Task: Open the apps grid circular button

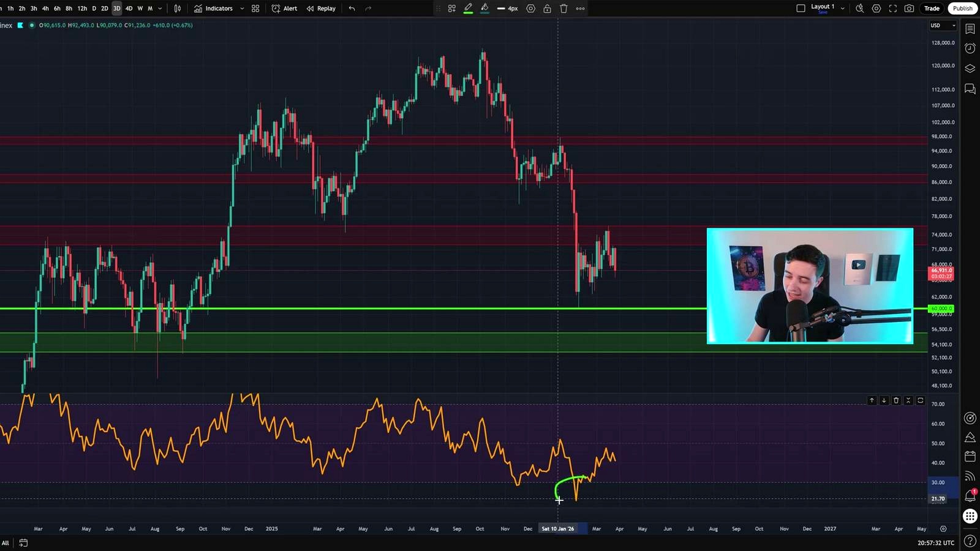Action: (970, 516)
